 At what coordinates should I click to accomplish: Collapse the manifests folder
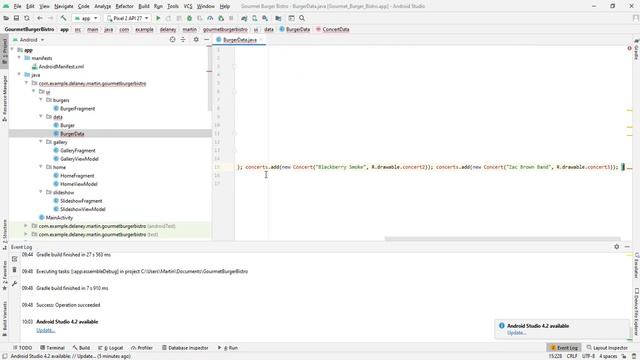coord(20,58)
